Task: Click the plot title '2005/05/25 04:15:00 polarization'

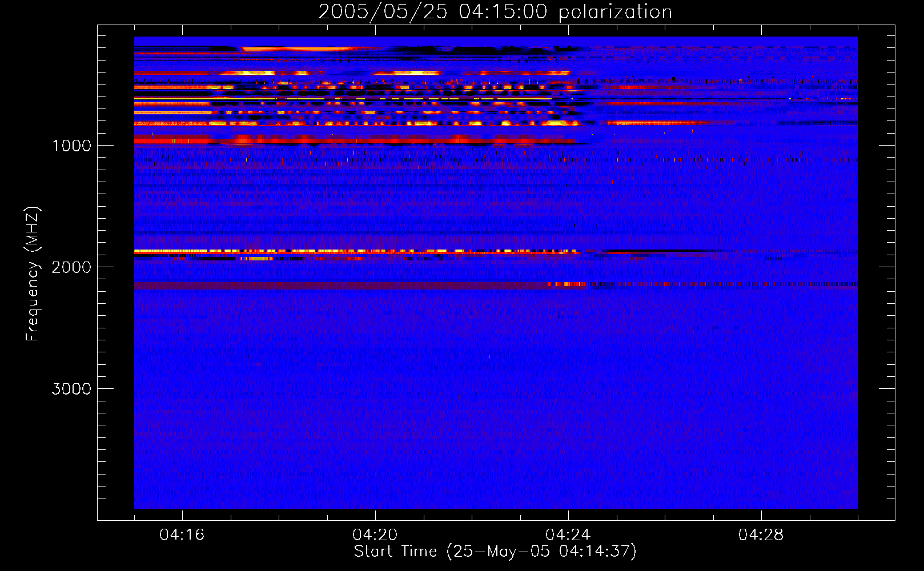Action: coord(495,11)
